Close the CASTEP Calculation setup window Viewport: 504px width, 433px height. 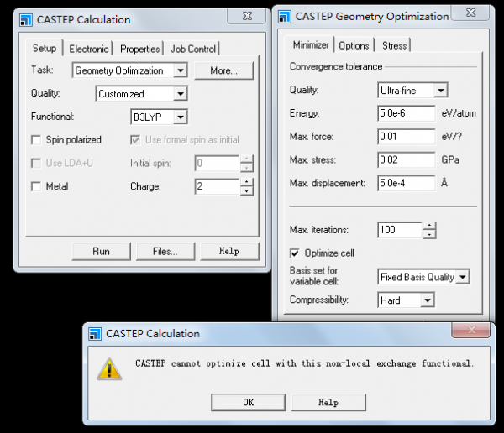[x=247, y=16]
